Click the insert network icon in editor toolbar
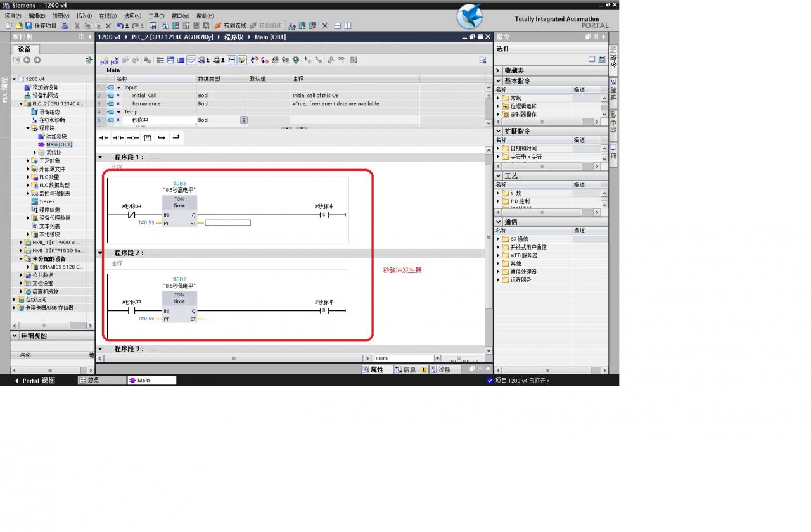This screenshot has height=532, width=811. point(105,60)
